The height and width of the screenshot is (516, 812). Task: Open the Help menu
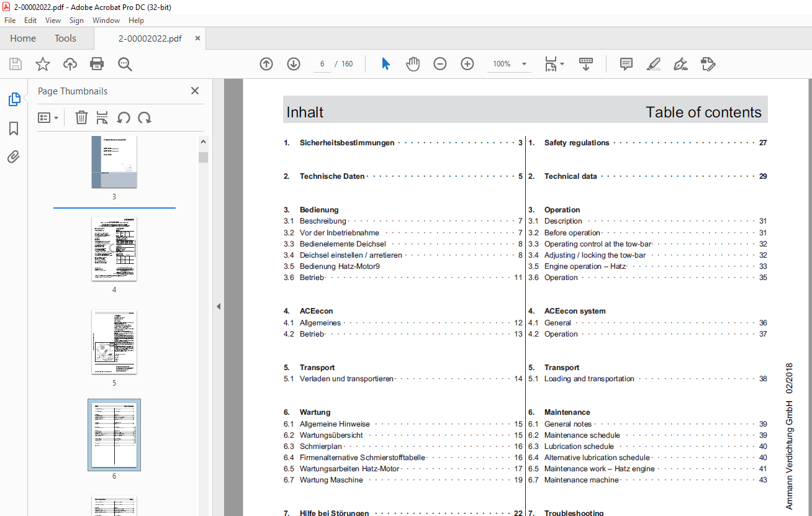[136, 20]
